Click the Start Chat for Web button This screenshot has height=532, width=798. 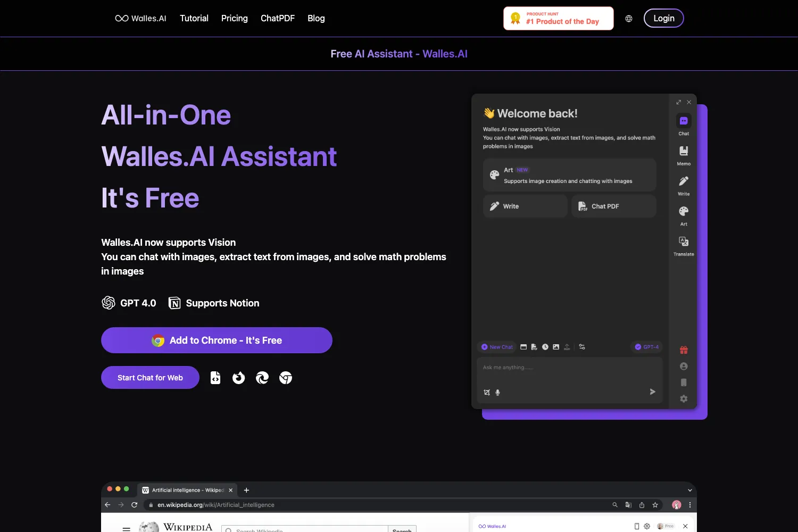[x=150, y=378]
